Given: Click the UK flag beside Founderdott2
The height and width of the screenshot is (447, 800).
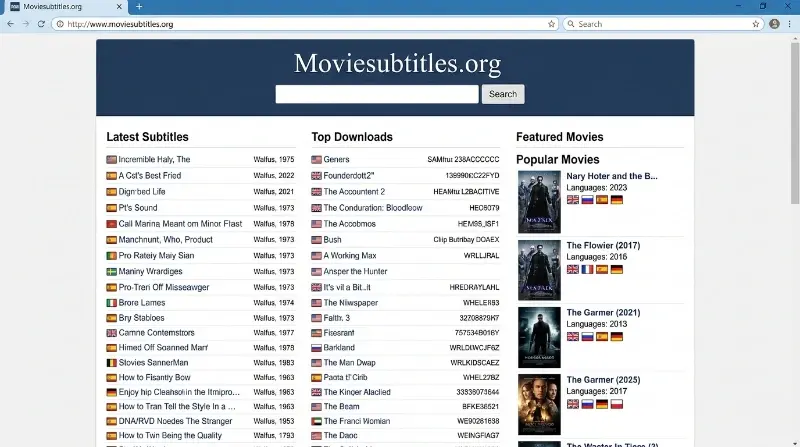Looking at the screenshot, I should pos(316,176).
